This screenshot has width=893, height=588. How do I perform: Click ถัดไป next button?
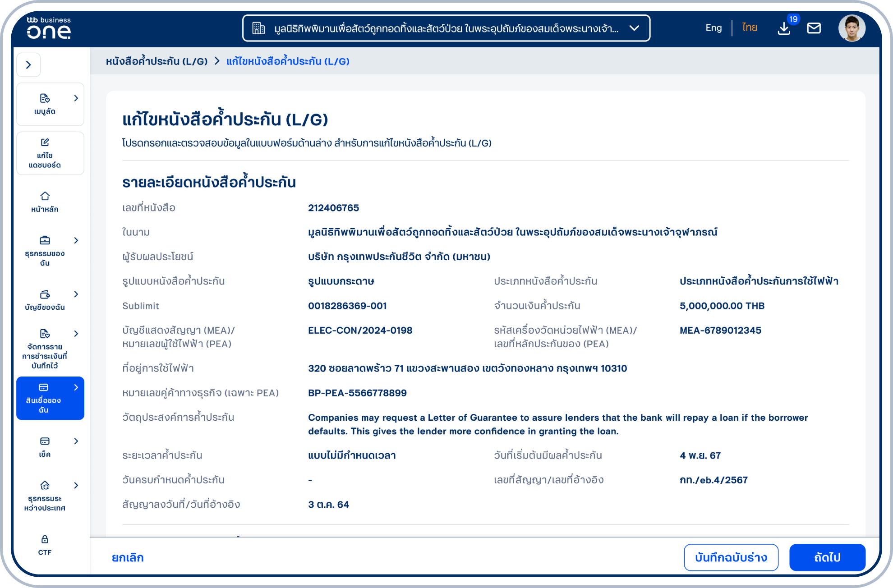tap(827, 557)
